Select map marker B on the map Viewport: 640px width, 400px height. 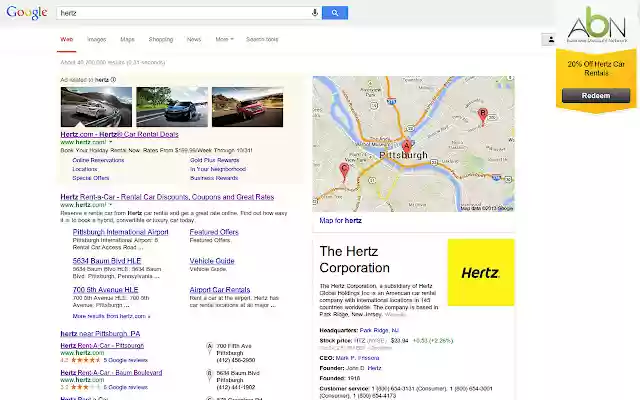pyautogui.click(x=483, y=116)
